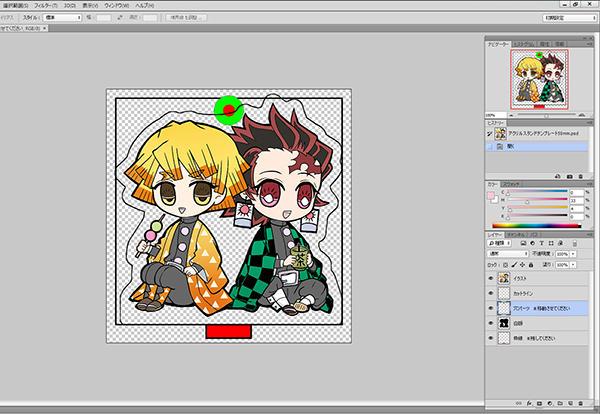Open the History panel flyout menu
The width and height of the screenshot is (600, 414).
pos(589,123)
